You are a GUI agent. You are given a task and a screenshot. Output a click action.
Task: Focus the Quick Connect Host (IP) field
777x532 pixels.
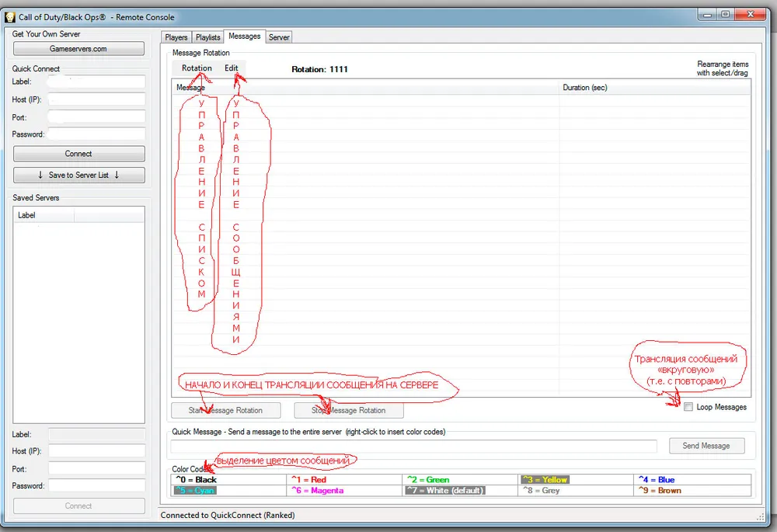pyautogui.click(x=96, y=99)
